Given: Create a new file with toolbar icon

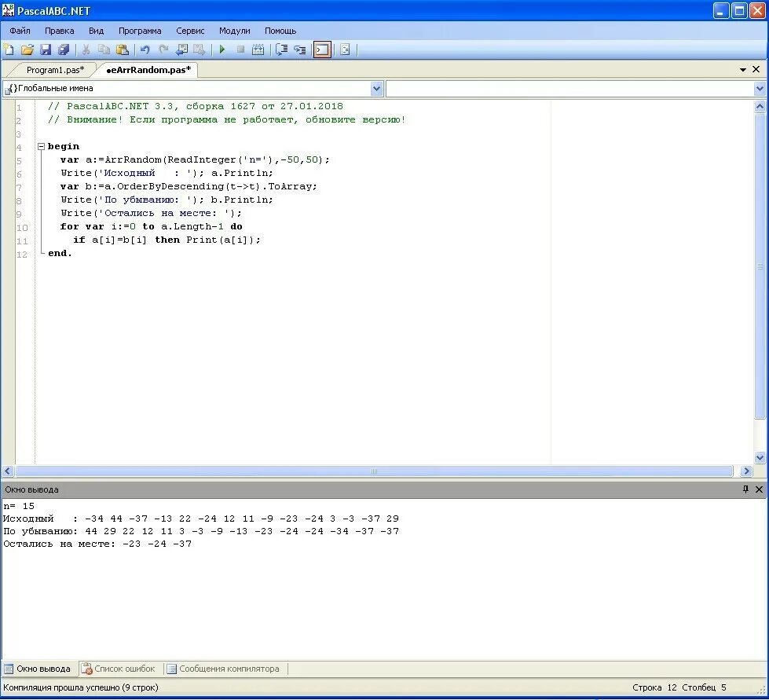Looking at the screenshot, I should tap(9, 49).
